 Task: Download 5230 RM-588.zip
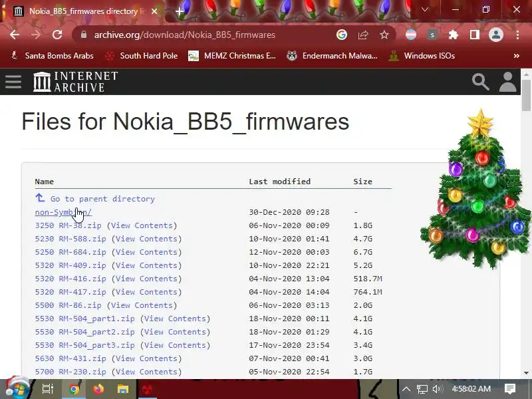(70, 239)
